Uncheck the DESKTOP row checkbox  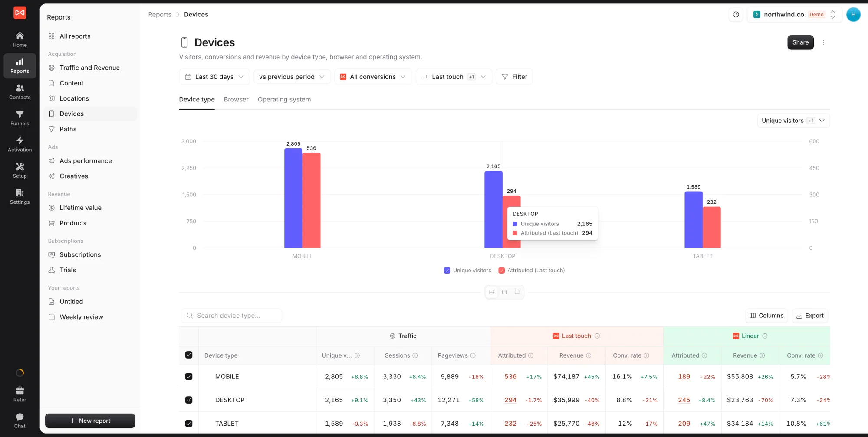point(188,400)
